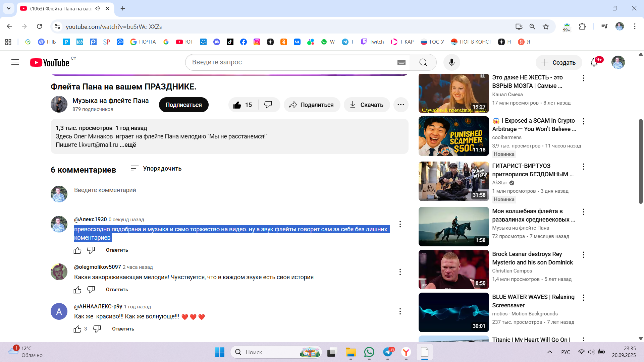Click the search magnifier button
Image resolution: width=644 pixels, height=362 pixels.
tap(423, 62)
